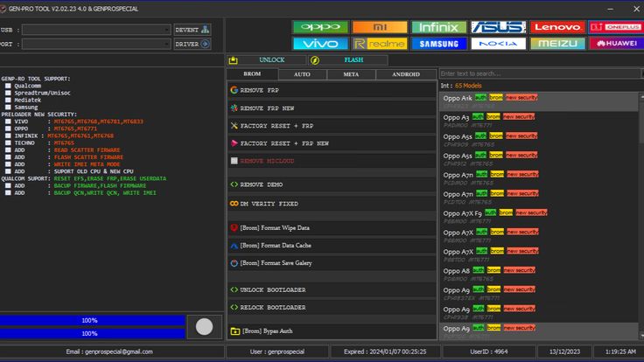The width and height of the screenshot is (644, 362).
Task: Click the folder icon for Bypas Auth
Action: pos(235,331)
